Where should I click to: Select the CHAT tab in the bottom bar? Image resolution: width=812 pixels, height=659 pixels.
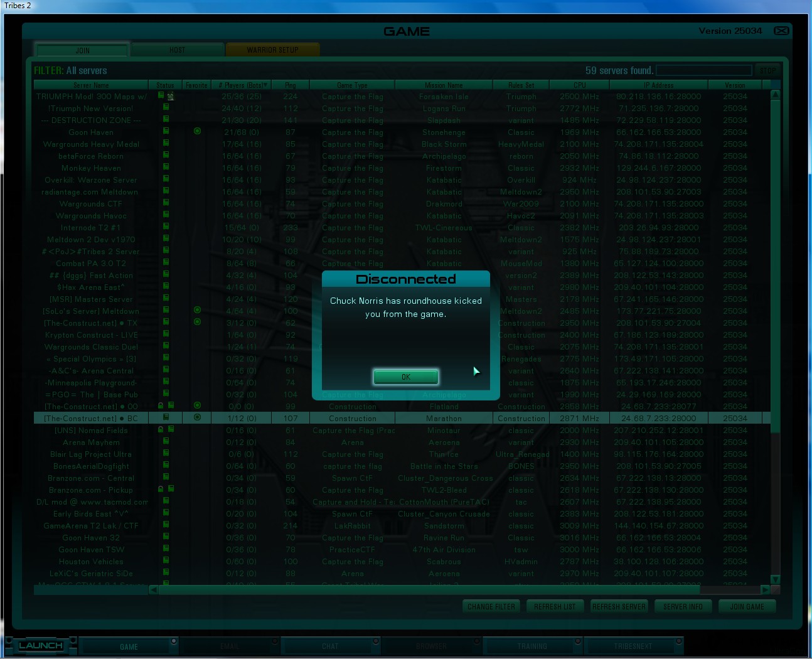330,646
